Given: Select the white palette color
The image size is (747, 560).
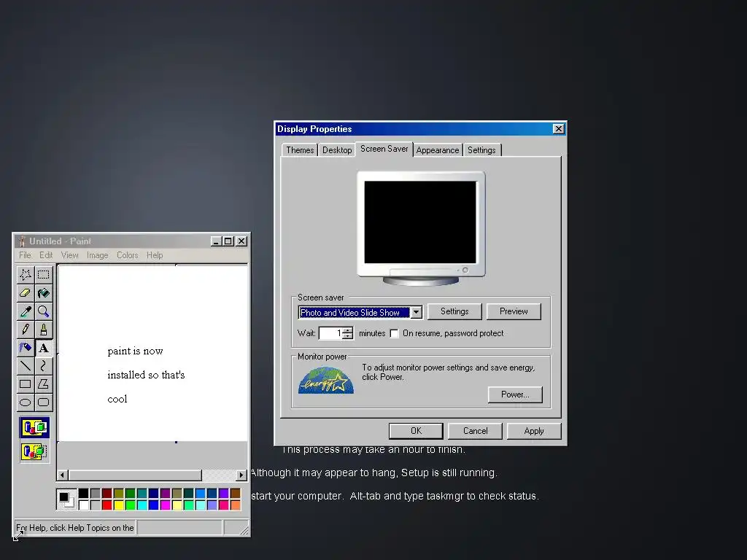Looking at the screenshot, I should pyautogui.click(x=83, y=505).
